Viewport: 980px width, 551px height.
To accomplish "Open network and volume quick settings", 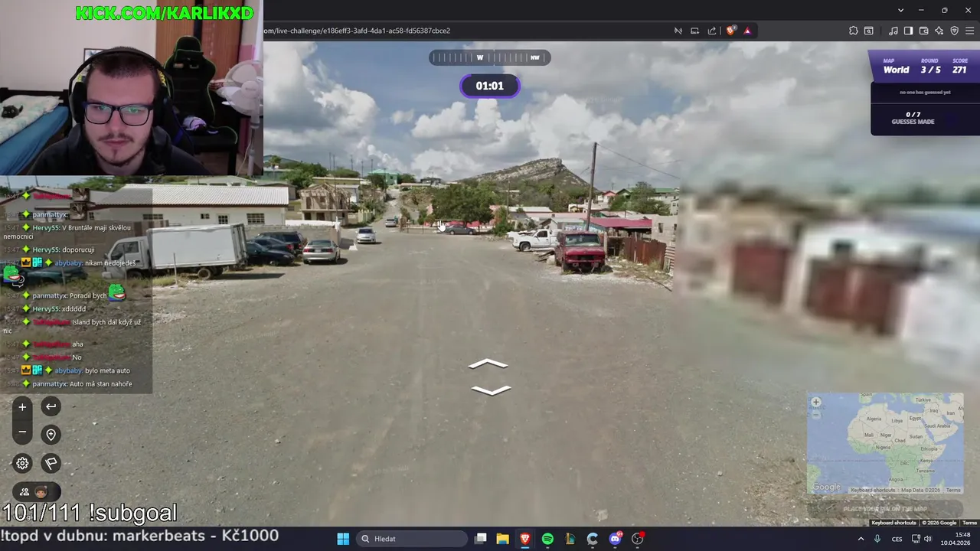I will click(921, 539).
